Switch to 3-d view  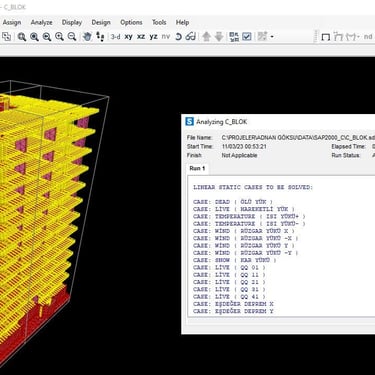(115, 37)
